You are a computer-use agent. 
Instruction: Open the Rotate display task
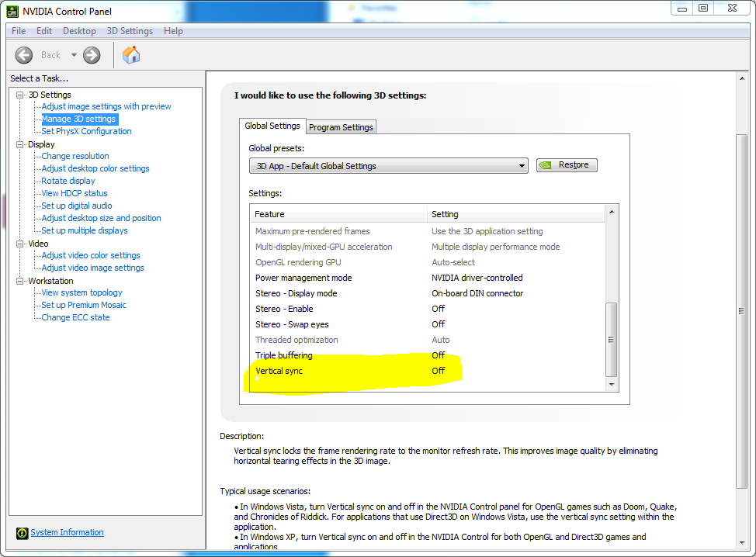(x=68, y=181)
